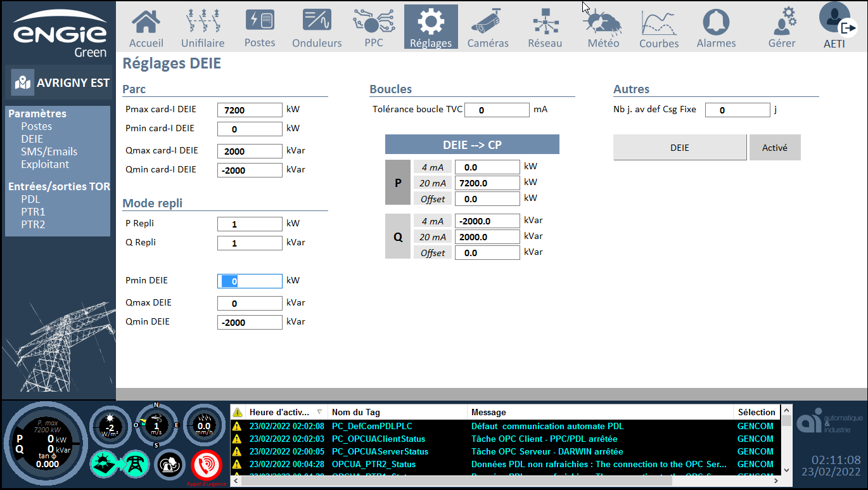Open the Gérer management page
The width and height of the screenshot is (868, 490).
[782, 28]
